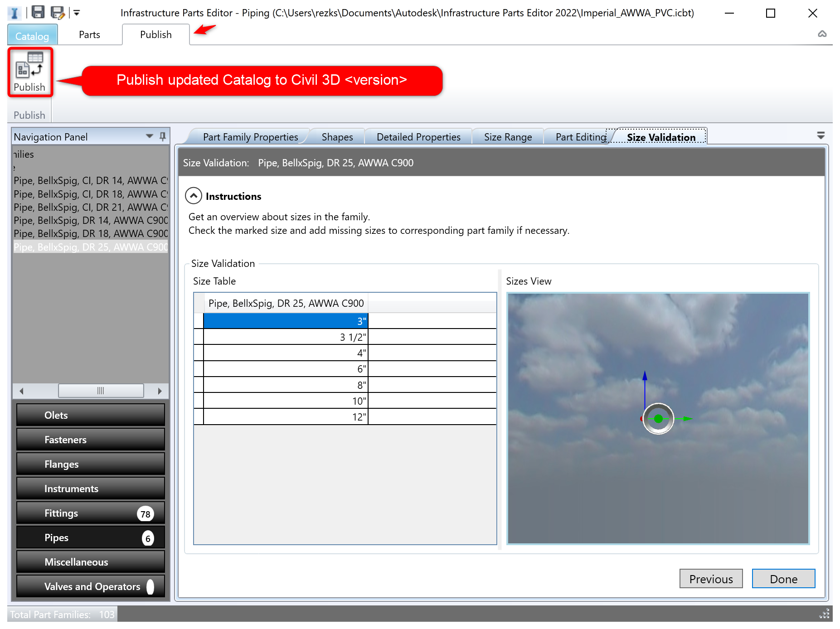Open the Size Range tab
Screen dimensions: 840x629
pyautogui.click(x=508, y=137)
